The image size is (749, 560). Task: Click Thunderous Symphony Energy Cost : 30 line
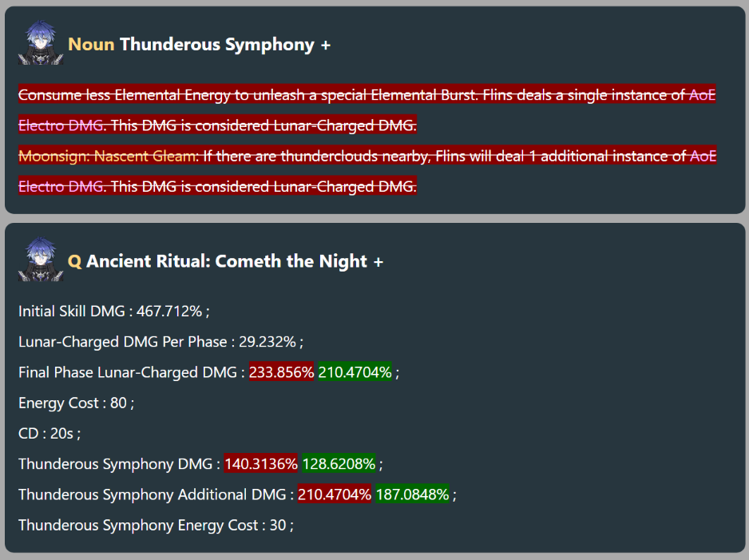tap(156, 526)
